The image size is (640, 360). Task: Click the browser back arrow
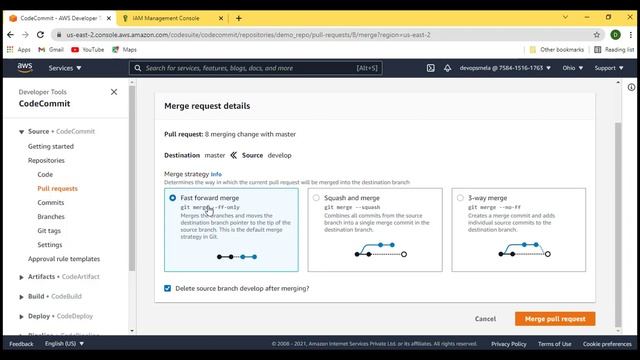click(11, 35)
